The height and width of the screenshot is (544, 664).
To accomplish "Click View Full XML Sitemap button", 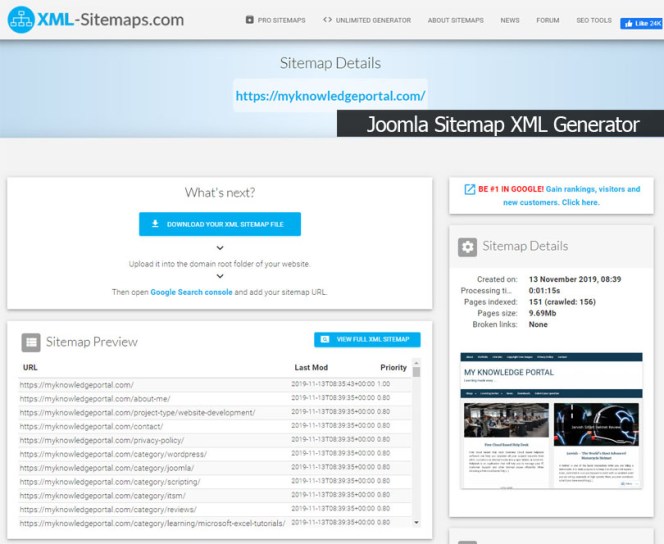I will tap(367, 340).
